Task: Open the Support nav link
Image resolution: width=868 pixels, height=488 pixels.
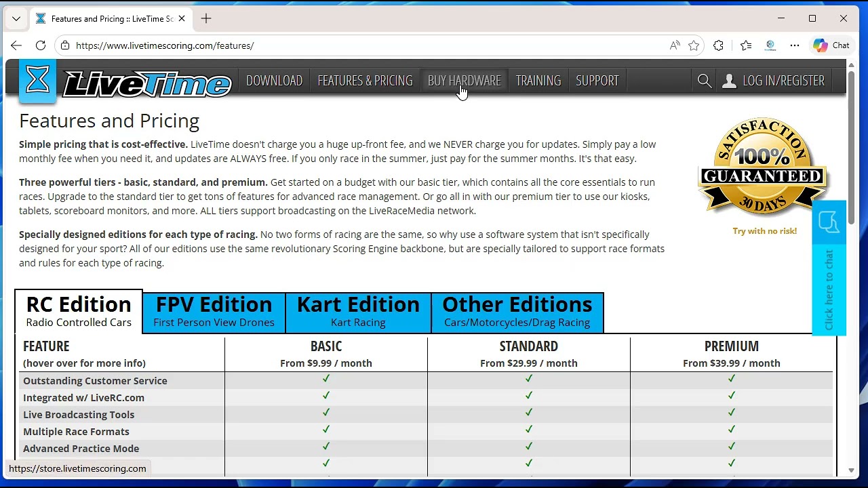Action: 597,81
